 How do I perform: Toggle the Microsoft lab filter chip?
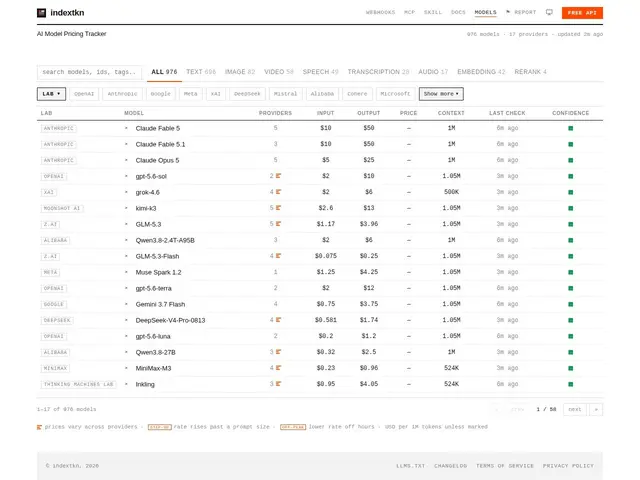(396, 94)
